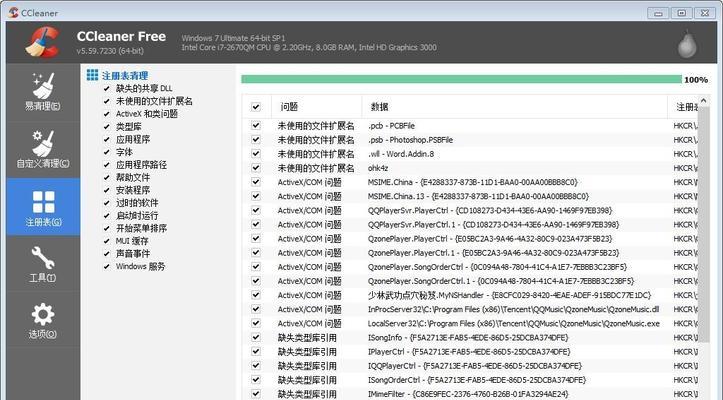Select the InProcServer32 QzoneMusic.dll entry
Image resolution: width=723 pixels, height=400 pixels.
[513, 309]
